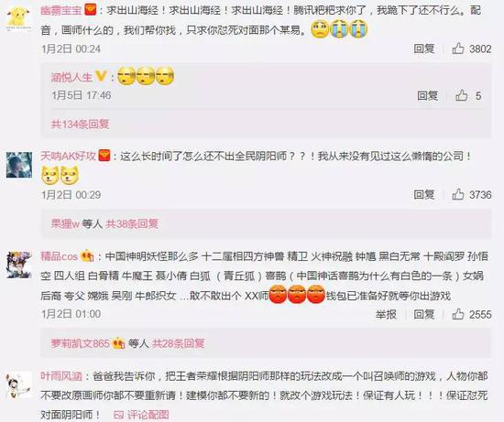Click the red envelope badge next to 天呐AK好攻
Viewport: 504px width, 422px height.
click(104, 156)
